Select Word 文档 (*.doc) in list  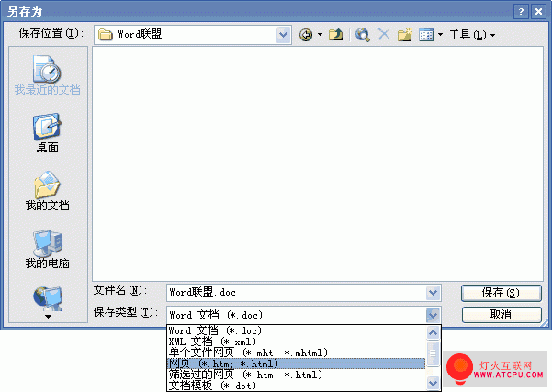coord(297,330)
